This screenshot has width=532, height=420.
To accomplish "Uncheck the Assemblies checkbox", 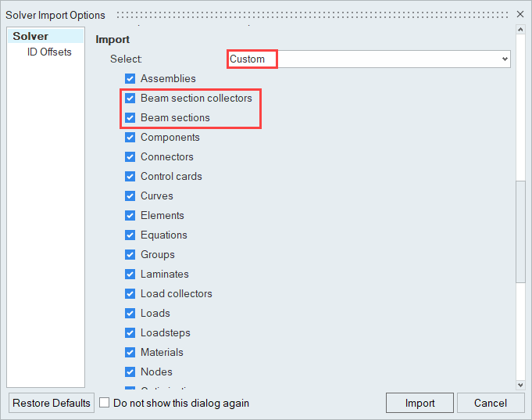I will [x=130, y=79].
